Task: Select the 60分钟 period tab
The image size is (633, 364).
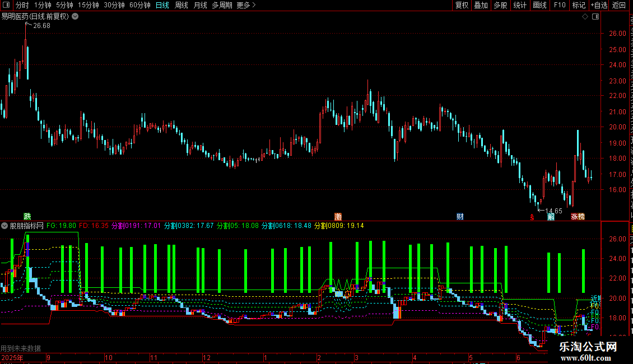Action: click(139, 5)
